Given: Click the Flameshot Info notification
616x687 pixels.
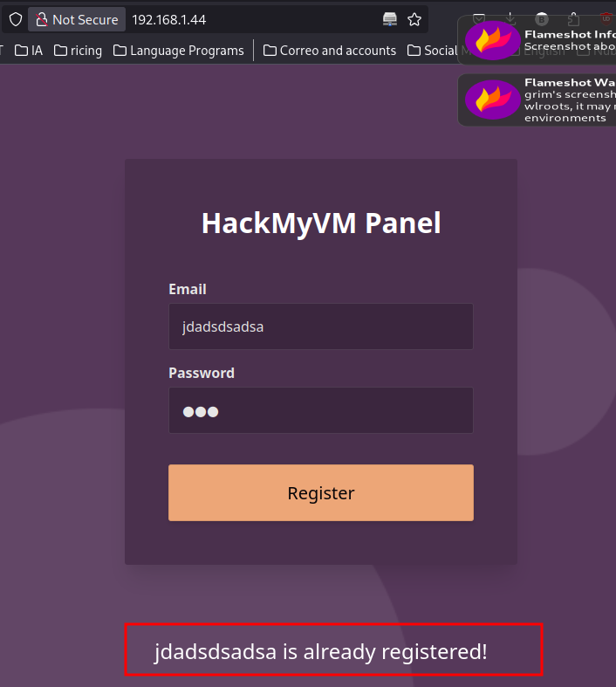Looking at the screenshot, I should 537,40.
